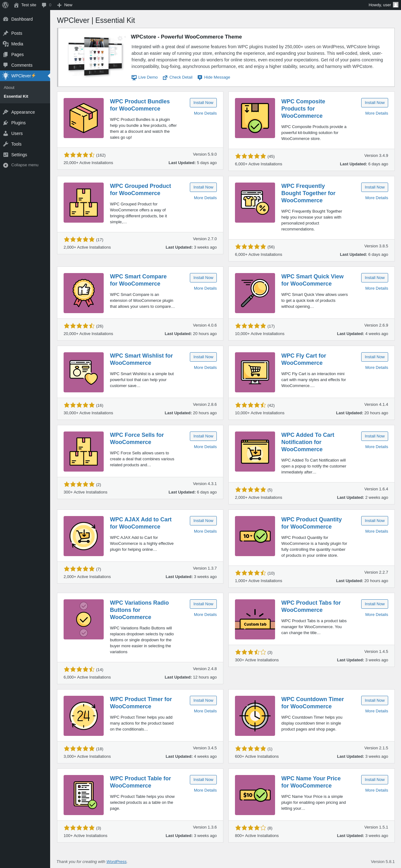The image size is (401, 868).
Task: Click Howdy, user account menu
Action: click(383, 5)
